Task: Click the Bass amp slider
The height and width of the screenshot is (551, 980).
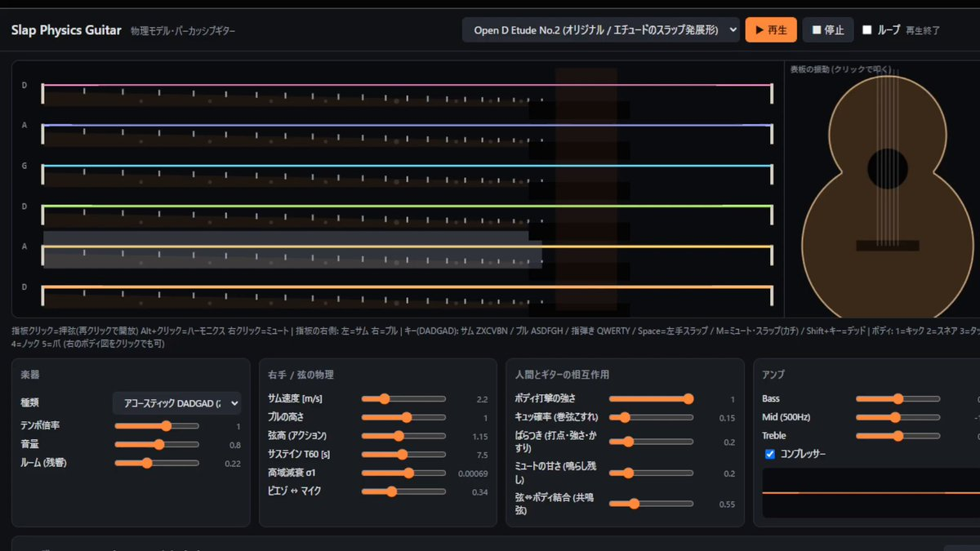Action: tap(898, 399)
